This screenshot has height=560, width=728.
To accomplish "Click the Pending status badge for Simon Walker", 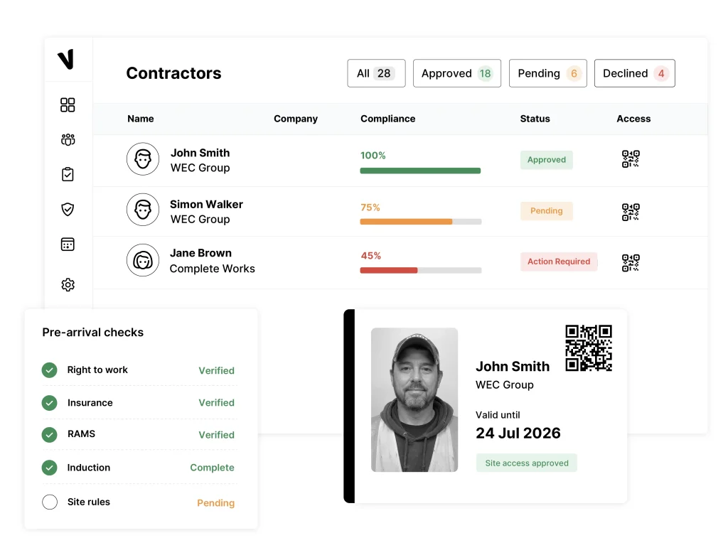I will pyautogui.click(x=547, y=210).
